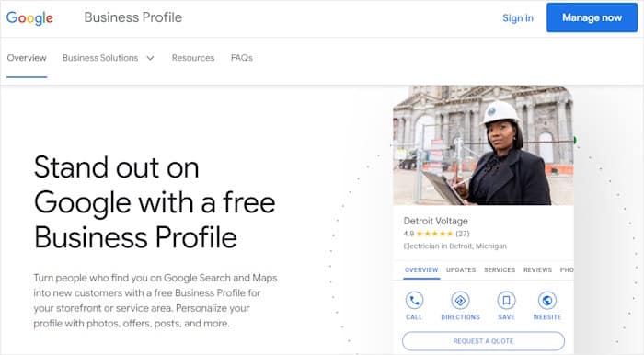The height and width of the screenshot is (355, 644).
Task: Select the OVERVIEW tab in profile card
Action: click(x=421, y=269)
